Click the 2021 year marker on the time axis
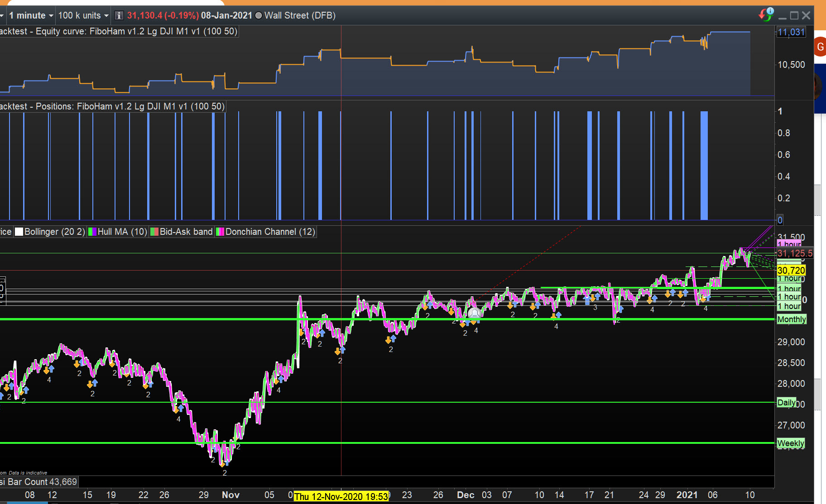Screen dimensions: 826x504 [x=687, y=495]
